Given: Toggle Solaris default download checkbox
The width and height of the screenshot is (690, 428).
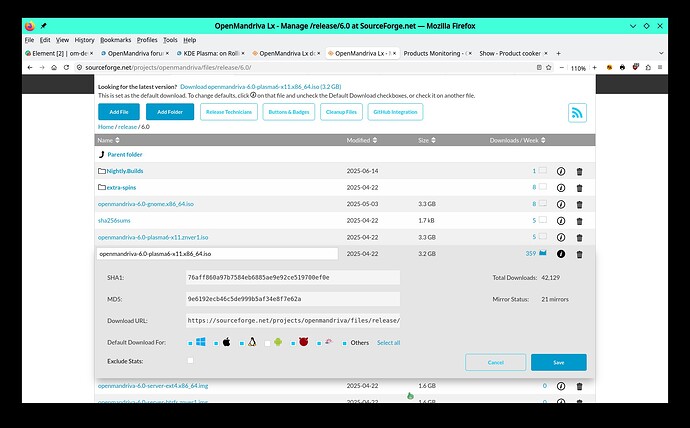Looking at the screenshot, I should pyautogui.click(x=319, y=343).
